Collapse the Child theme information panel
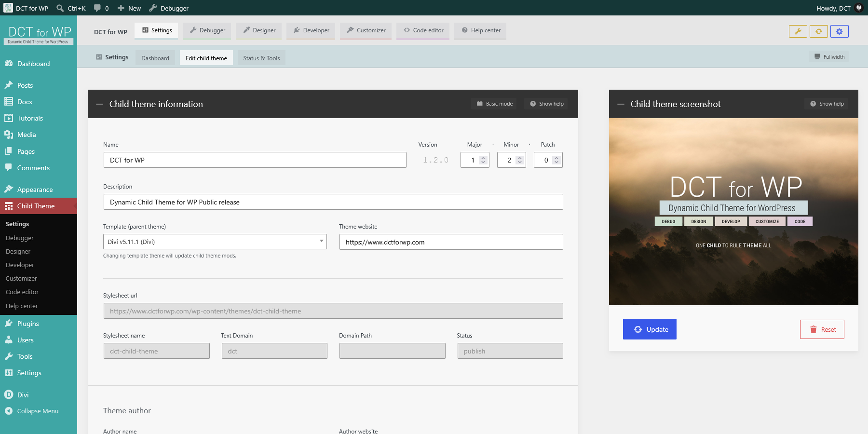Viewport: 868px width, 434px height. (100, 104)
